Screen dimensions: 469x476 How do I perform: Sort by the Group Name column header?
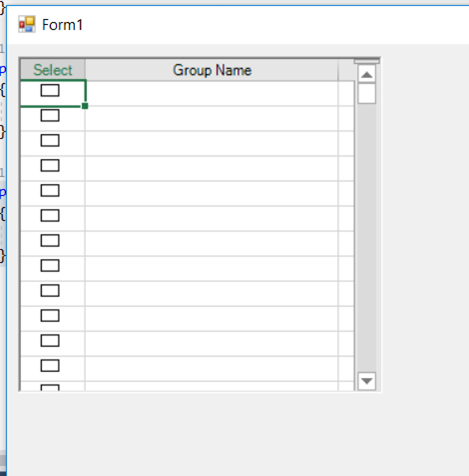click(212, 70)
